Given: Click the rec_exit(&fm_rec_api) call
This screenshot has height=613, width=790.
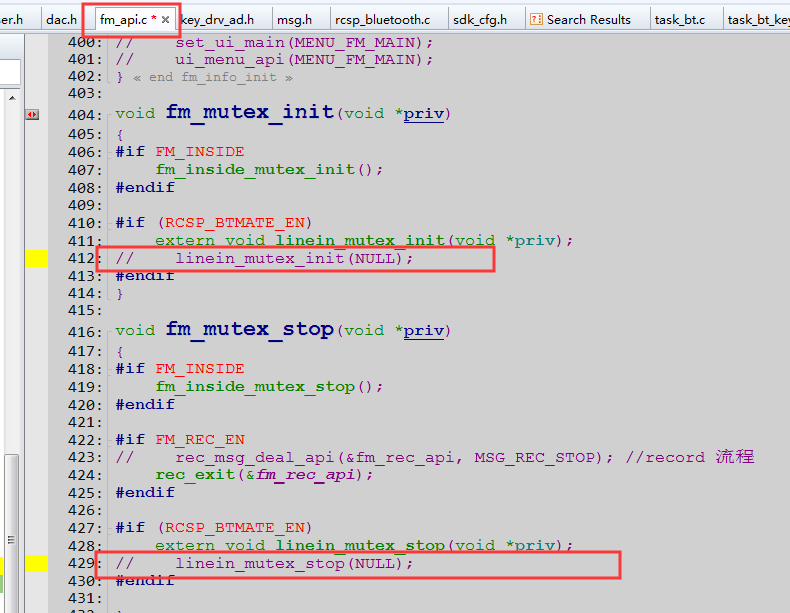Looking at the screenshot, I should point(264,475).
